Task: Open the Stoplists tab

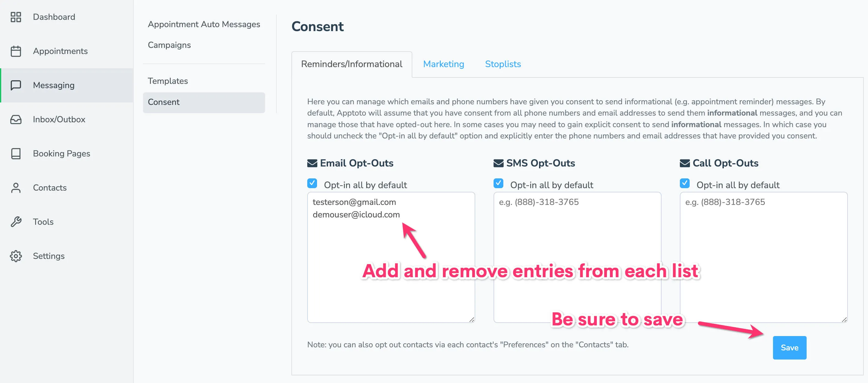Action: click(x=503, y=64)
